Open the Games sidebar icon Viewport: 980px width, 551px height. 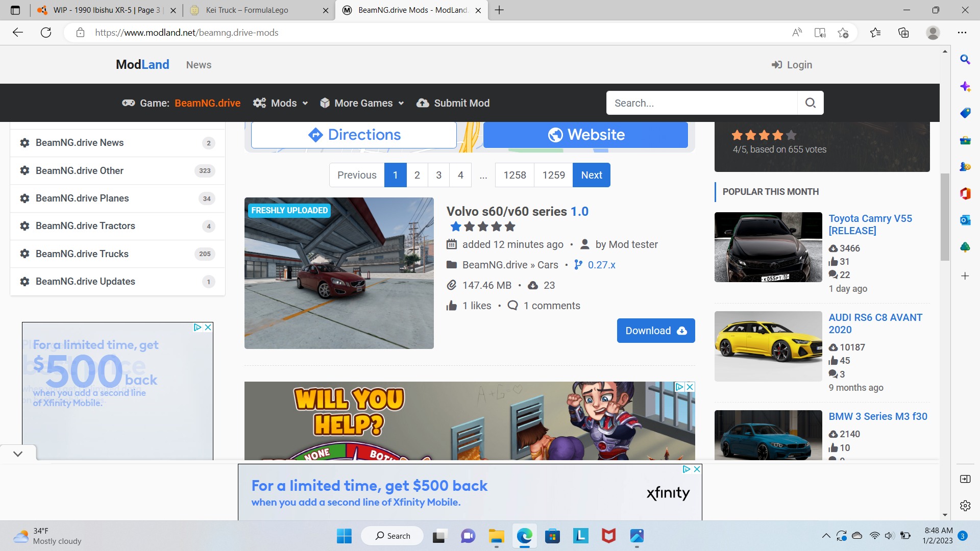pyautogui.click(x=965, y=166)
